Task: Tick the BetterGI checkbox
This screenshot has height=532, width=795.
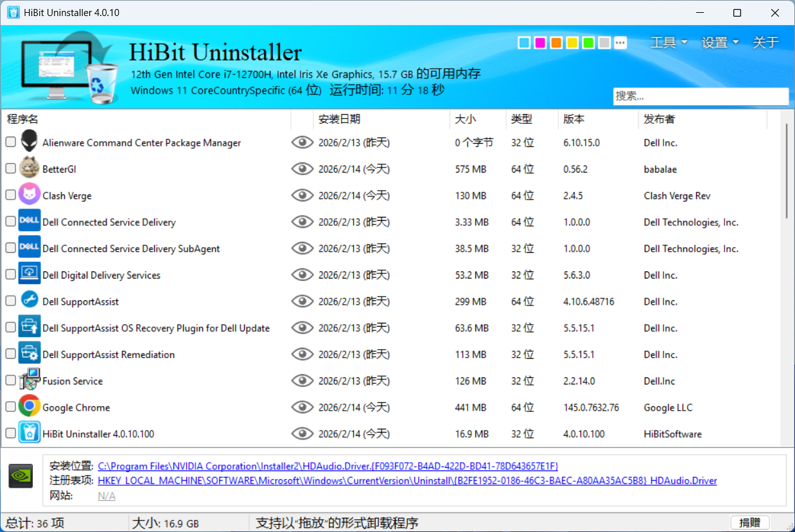Action: [x=10, y=167]
